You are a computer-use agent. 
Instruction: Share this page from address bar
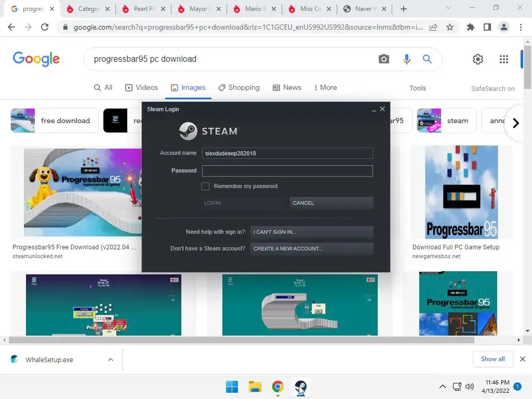click(433, 28)
